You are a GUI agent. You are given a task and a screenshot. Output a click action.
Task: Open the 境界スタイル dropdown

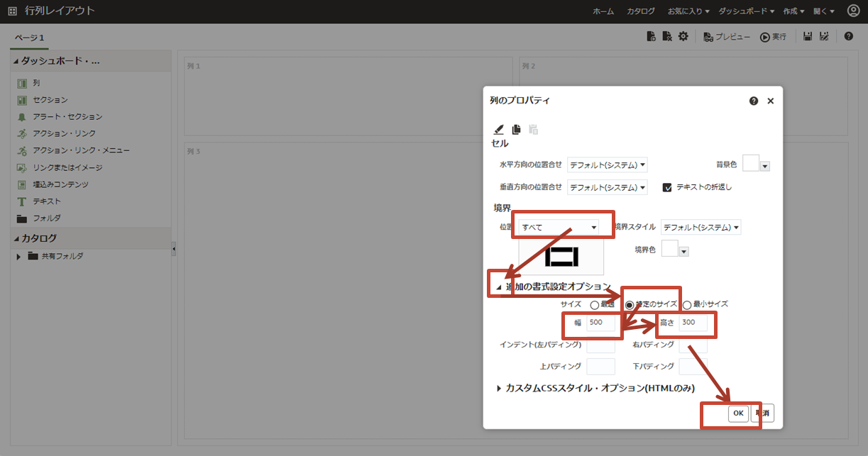tap(701, 227)
